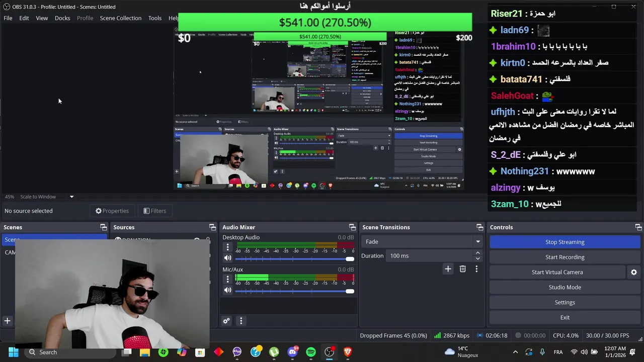Image resolution: width=644 pixels, height=362 pixels.
Task: Pop out the Audio Mixer dock
Action: point(352,227)
